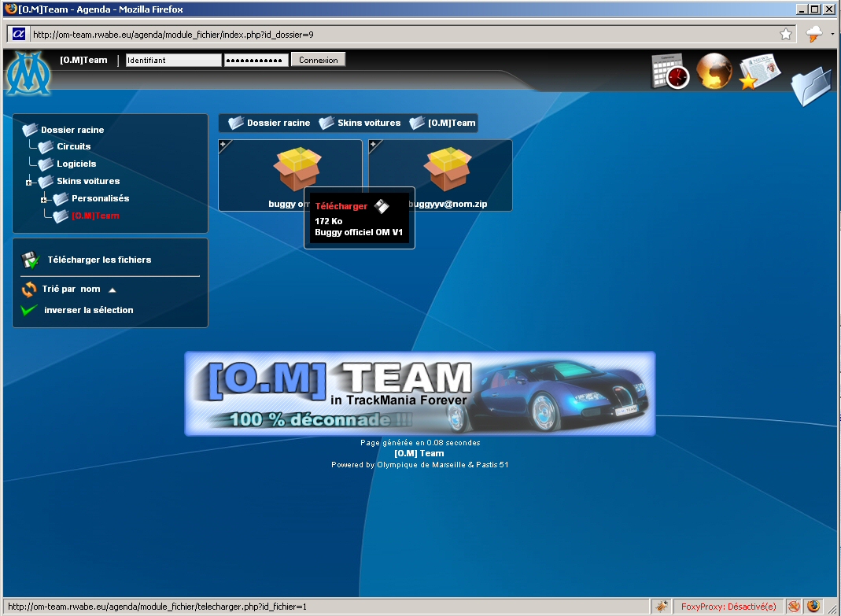This screenshot has height=616, width=841.
Task: Click the [O.M]Team title in the header
Action: click(83, 60)
